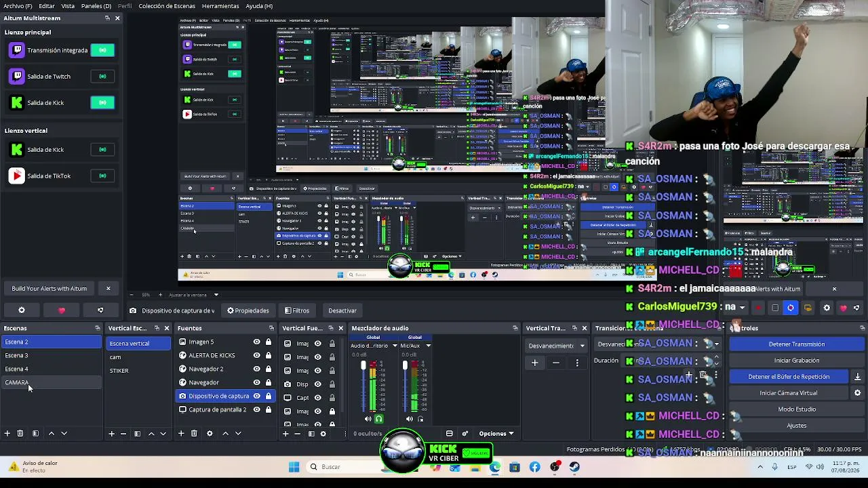The image size is (868, 488).
Task: Select Escena 3 in scenes list
Action: (52, 356)
